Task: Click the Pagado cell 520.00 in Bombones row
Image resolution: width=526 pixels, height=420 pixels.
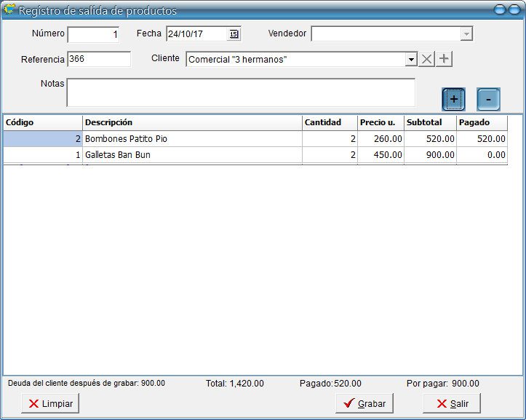Action: point(482,138)
